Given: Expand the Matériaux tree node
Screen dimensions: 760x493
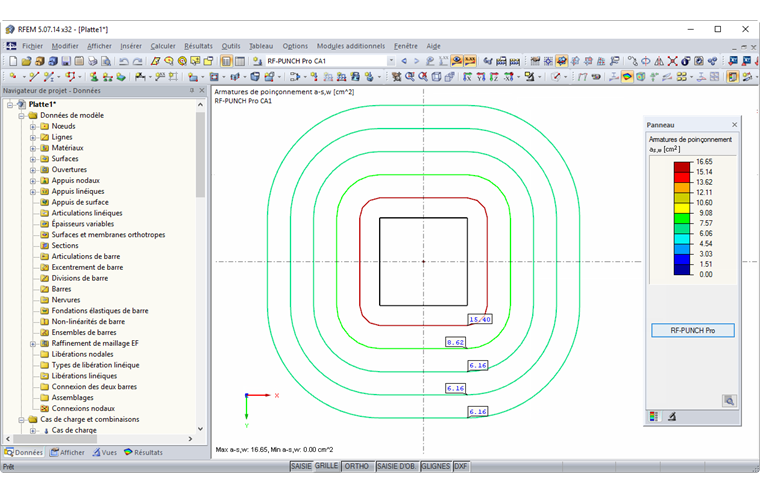Looking at the screenshot, I should point(33,148).
